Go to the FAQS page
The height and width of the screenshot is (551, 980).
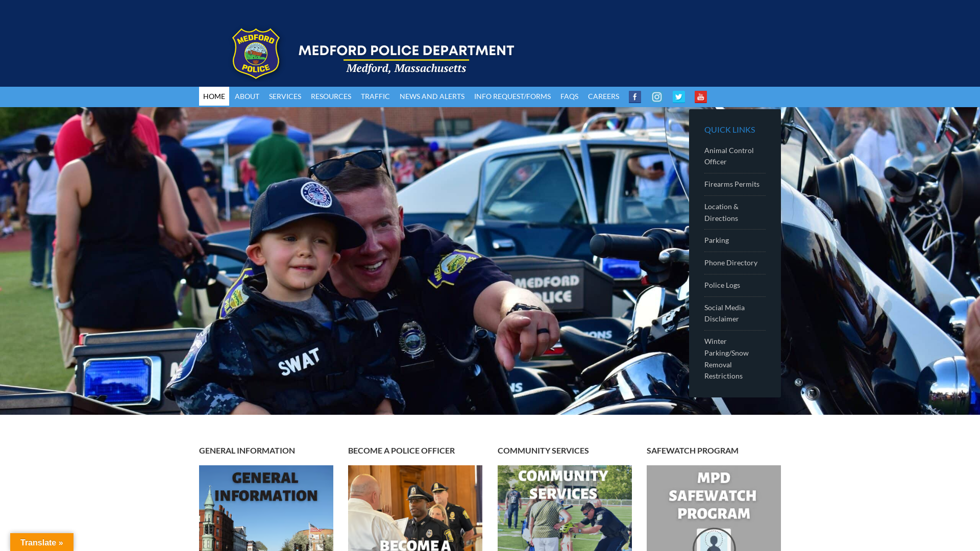pos(569,96)
